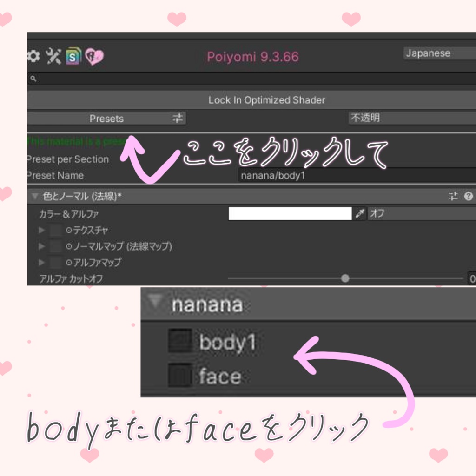Open the オフ dropdown beside color field
Screen dimensions: 476x476
[x=422, y=213]
